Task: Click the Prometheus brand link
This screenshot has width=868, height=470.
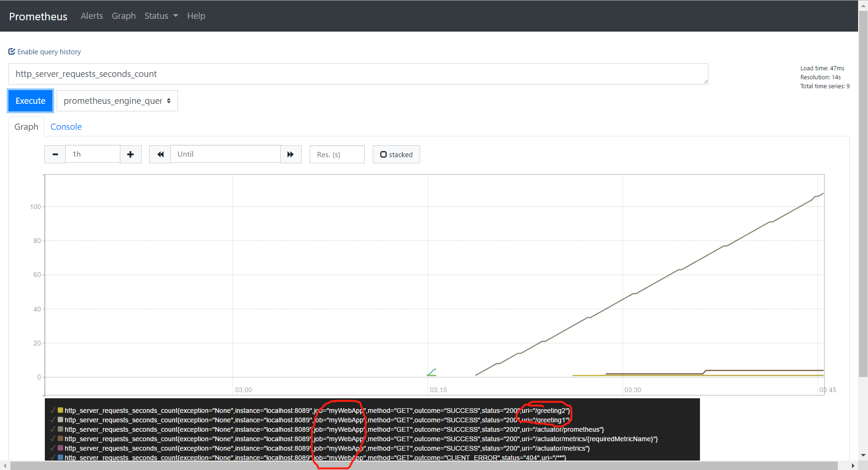Action: pyautogui.click(x=38, y=17)
